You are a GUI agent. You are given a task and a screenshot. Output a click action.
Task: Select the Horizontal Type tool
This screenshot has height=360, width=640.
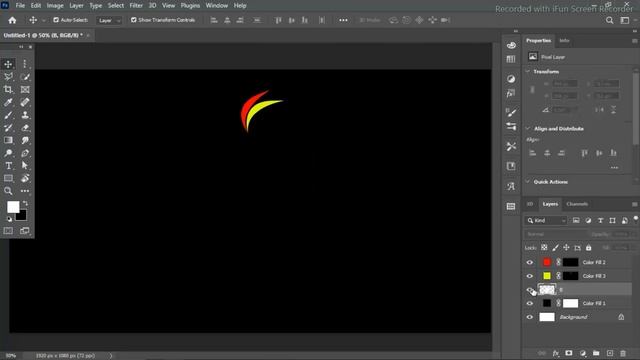click(8, 166)
